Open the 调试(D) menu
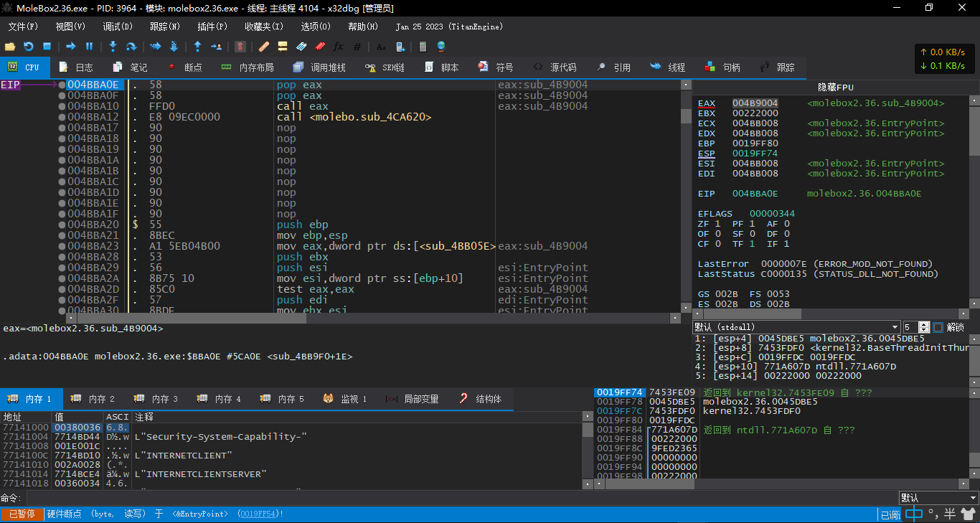This screenshot has width=980, height=523. [117, 27]
